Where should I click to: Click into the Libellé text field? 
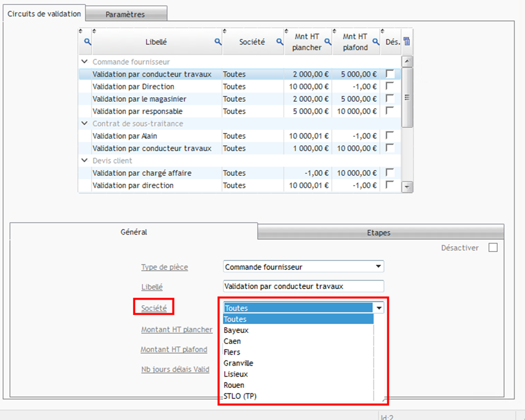click(303, 286)
